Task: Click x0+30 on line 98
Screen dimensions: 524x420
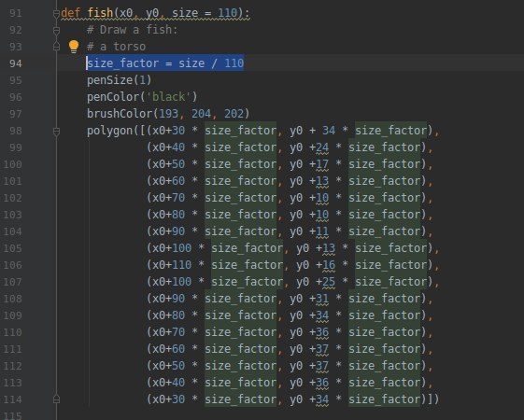Action: [x=168, y=131]
